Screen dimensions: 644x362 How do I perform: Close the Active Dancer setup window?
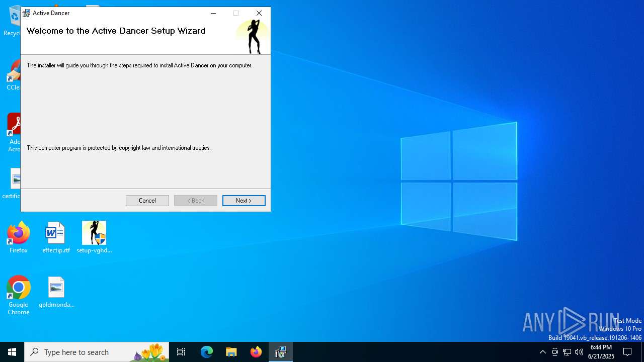point(259,13)
